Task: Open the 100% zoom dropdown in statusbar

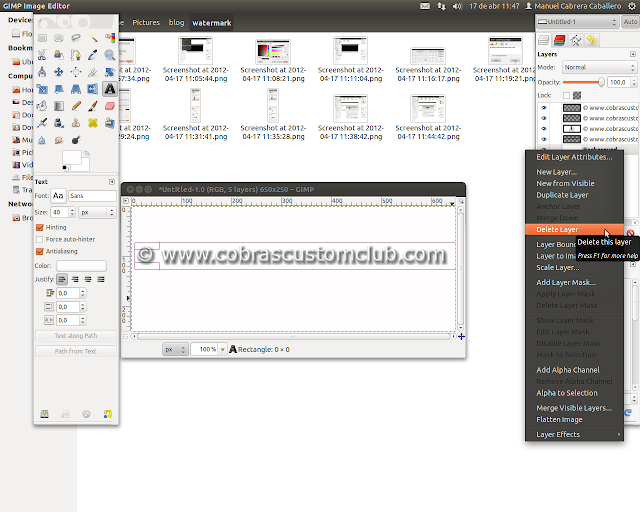Action: click(222, 349)
